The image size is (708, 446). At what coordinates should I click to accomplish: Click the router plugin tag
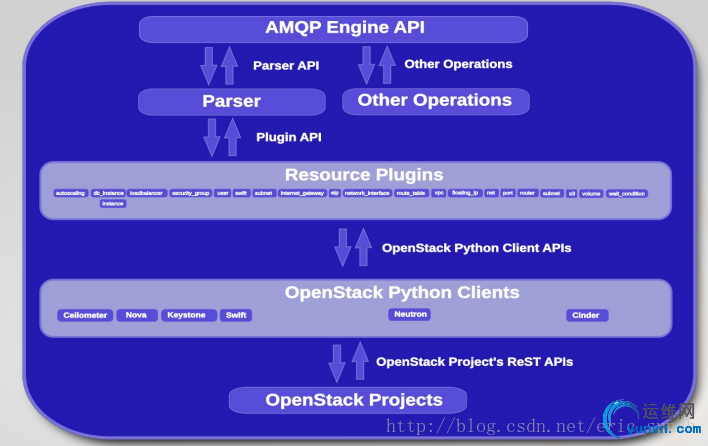click(527, 193)
